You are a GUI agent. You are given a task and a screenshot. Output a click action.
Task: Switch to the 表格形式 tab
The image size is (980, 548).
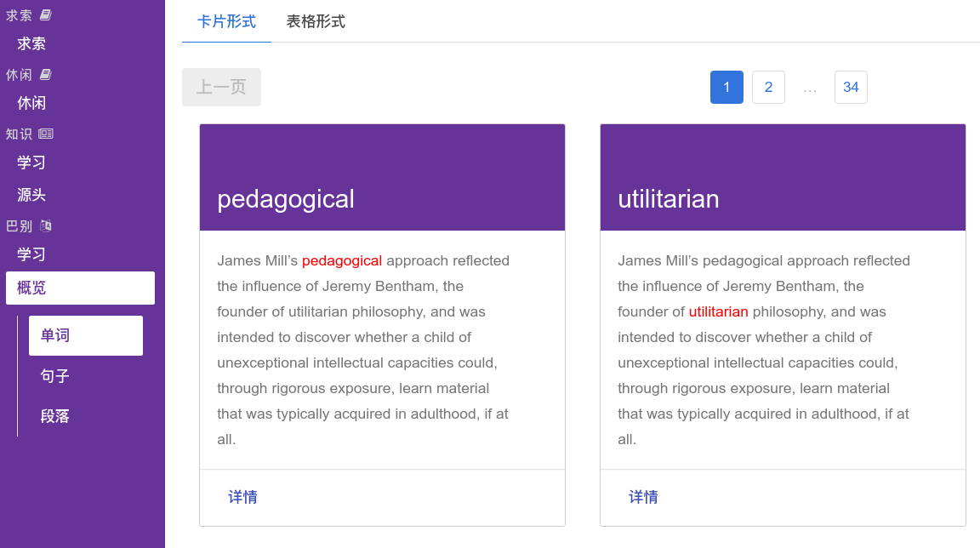[x=316, y=22]
